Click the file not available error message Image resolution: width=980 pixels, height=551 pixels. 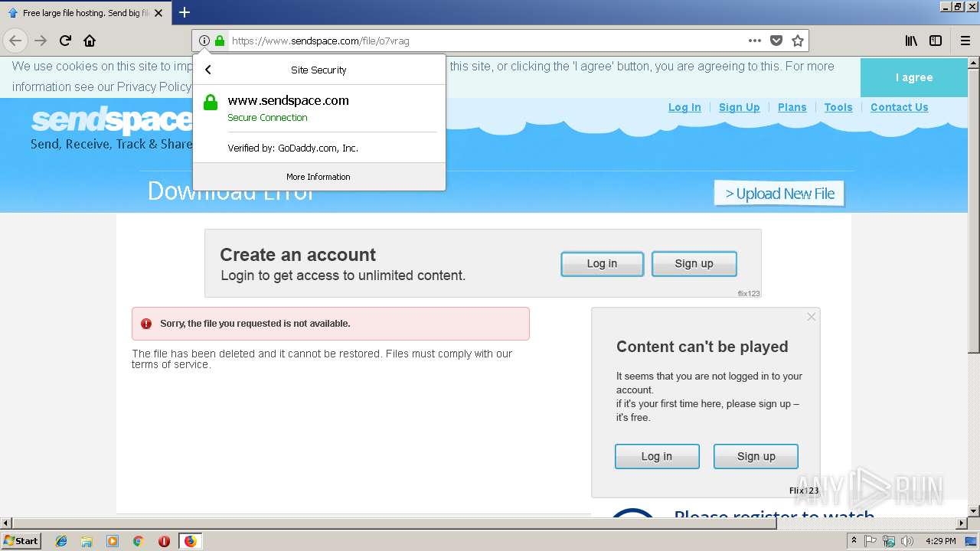coord(331,324)
